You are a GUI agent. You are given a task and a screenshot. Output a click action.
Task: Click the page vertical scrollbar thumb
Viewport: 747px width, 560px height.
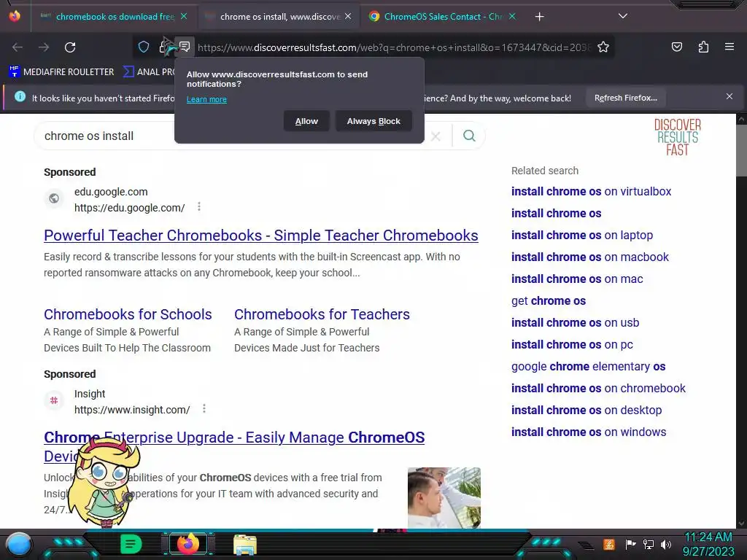point(741,150)
